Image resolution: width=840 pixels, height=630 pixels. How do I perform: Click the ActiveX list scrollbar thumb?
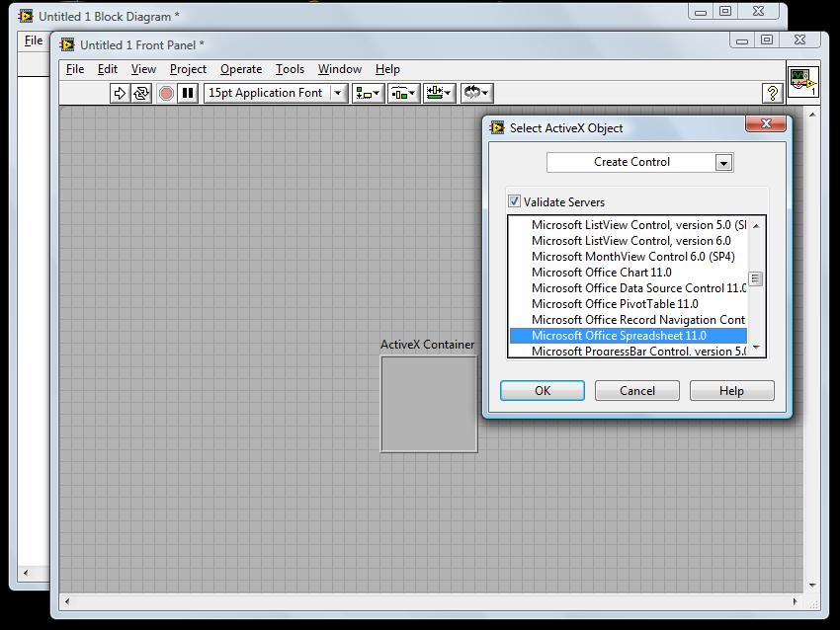pyautogui.click(x=755, y=278)
